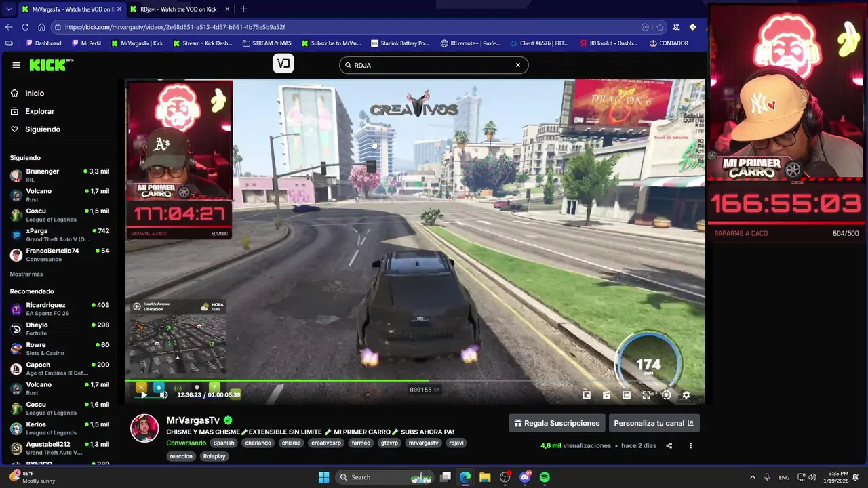Select the Roleplay tag
The image size is (868, 488).
pyautogui.click(x=214, y=456)
